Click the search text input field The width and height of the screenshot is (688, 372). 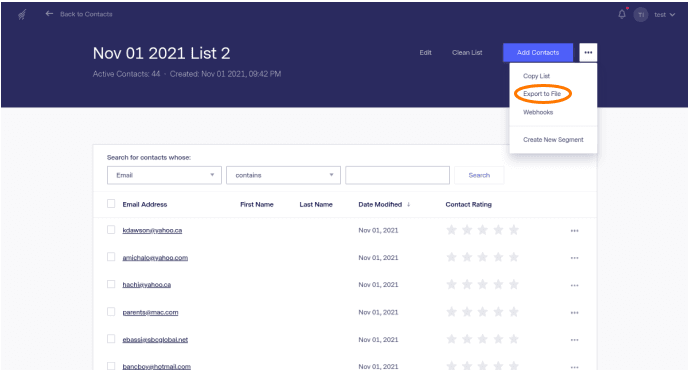click(398, 175)
